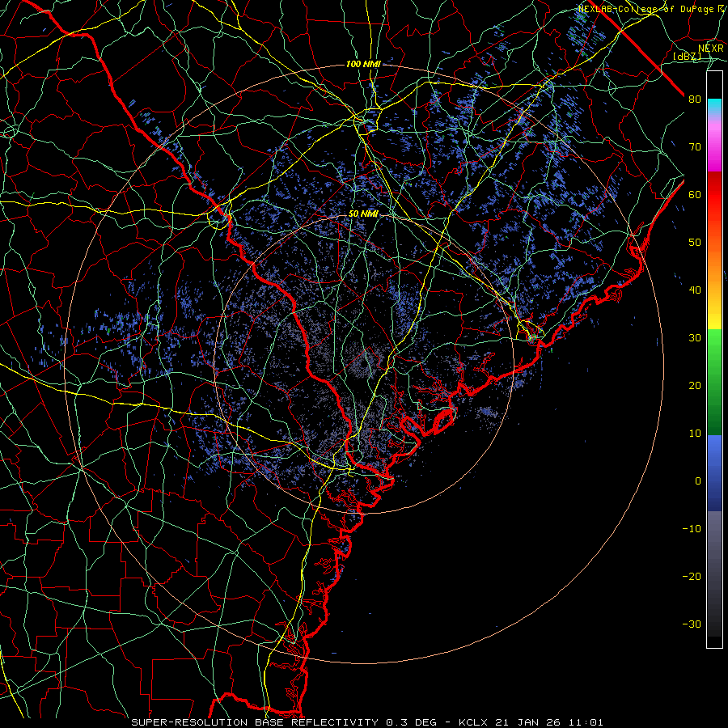
Task: Pick the green band of the reflectivity color bar
Action: click(714, 382)
